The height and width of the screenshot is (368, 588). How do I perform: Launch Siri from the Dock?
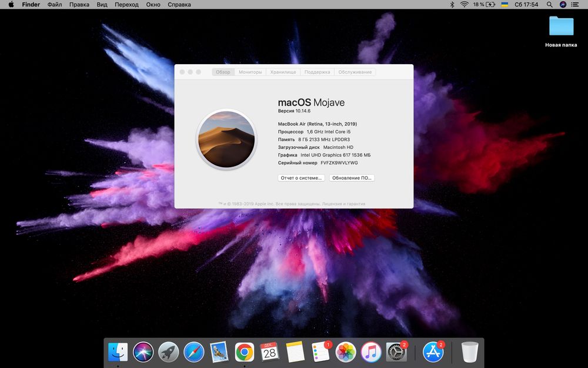pos(143,352)
